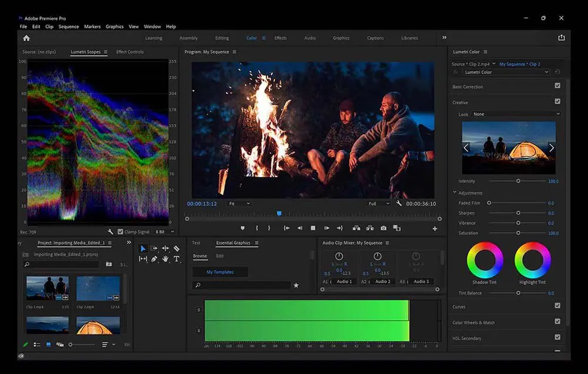The height and width of the screenshot is (374, 588).
Task: Click the Mark In bracket icon
Action: tap(257, 228)
